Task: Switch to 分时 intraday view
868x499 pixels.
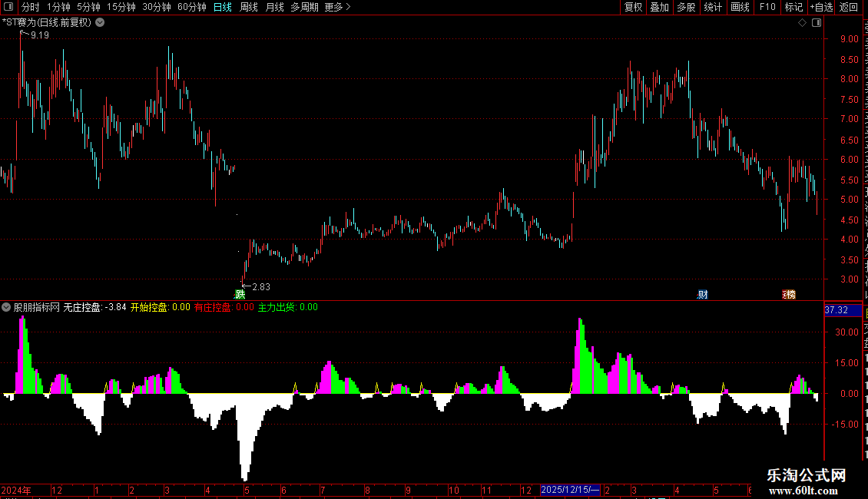Action: click(31, 7)
